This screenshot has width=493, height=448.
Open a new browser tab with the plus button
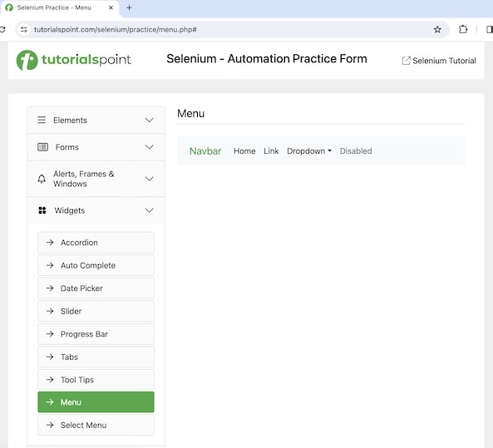(129, 7)
